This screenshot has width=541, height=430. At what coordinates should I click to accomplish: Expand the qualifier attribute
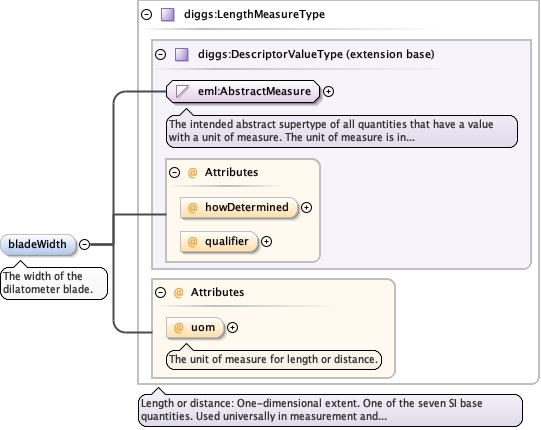tap(266, 242)
